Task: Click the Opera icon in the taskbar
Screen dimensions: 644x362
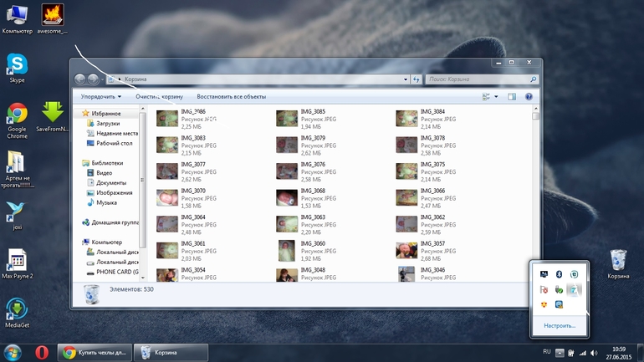Action: [x=42, y=353]
